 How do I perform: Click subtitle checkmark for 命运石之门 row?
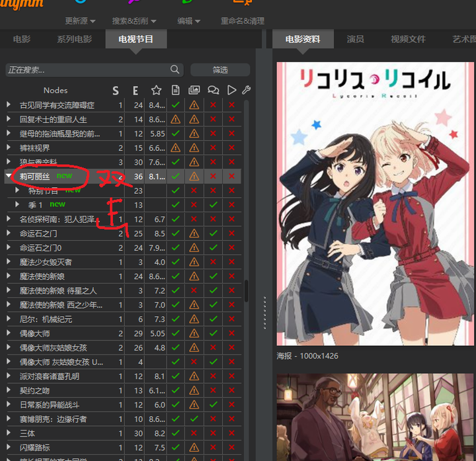tap(213, 233)
